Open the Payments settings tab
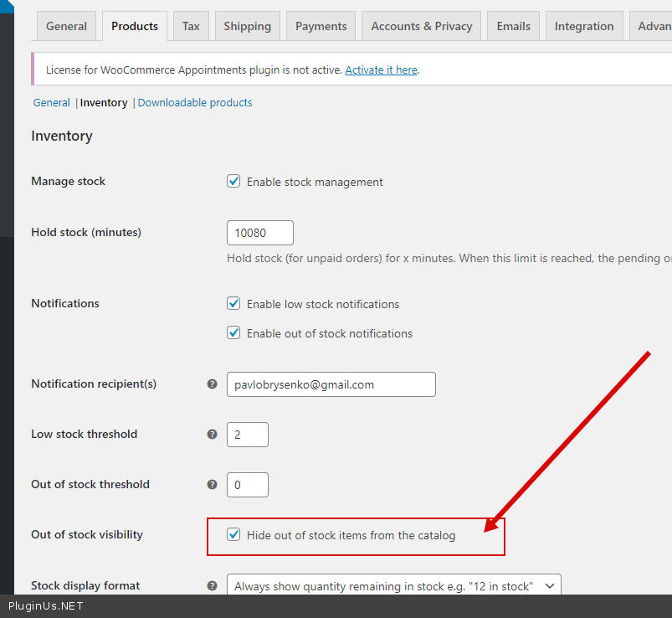672x618 pixels. pyautogui.click(x=321, y=26)
